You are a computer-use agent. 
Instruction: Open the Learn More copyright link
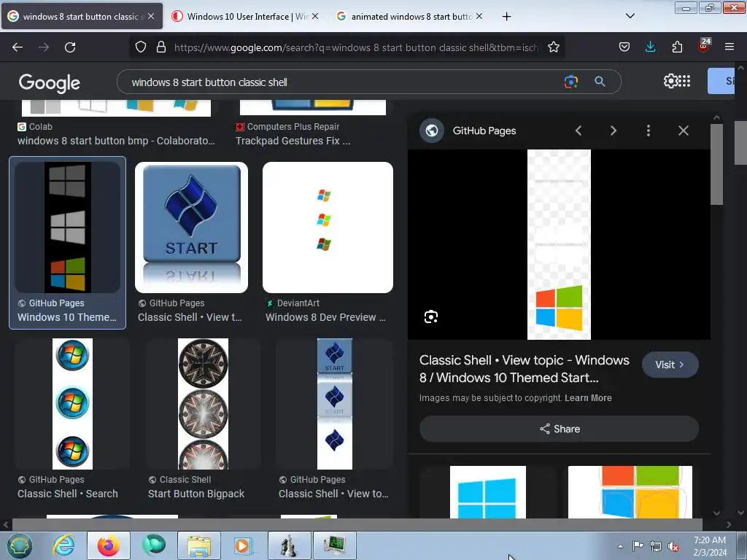pos(588,397)
